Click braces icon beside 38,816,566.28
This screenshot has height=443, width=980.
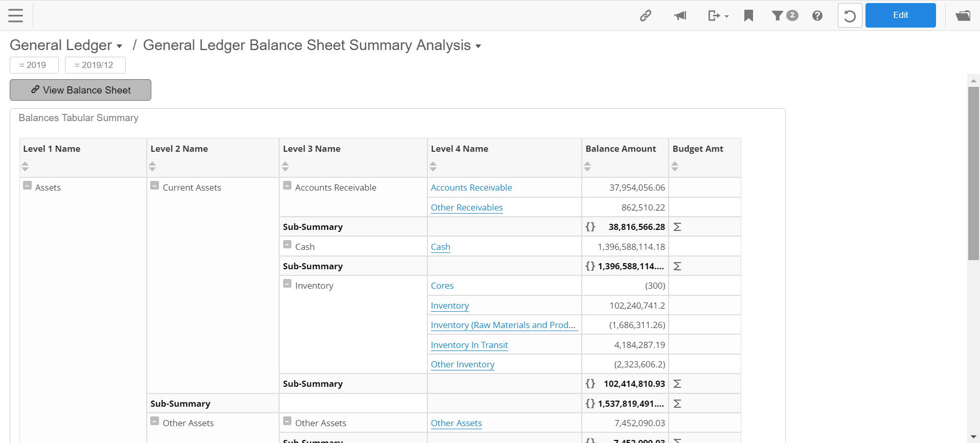point(590,227)
